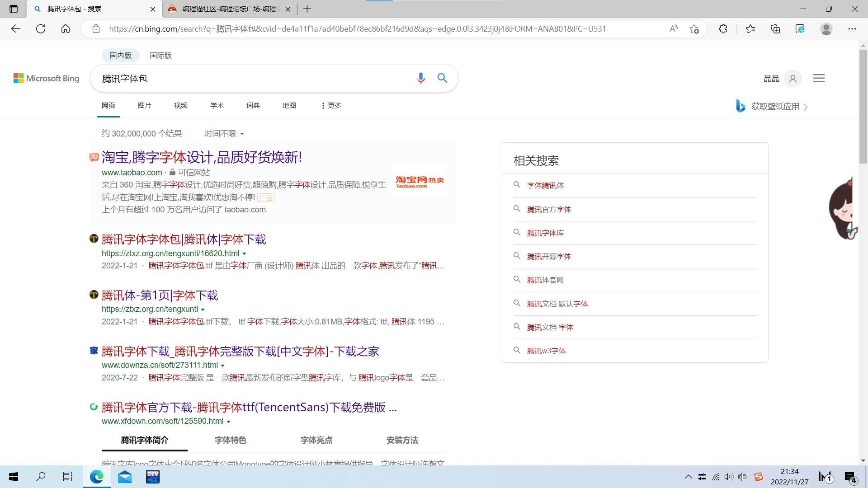The width and height of the screenshot is (868, 488).
Task: Open the Mail app on taskbar
Action: [125, 477]
